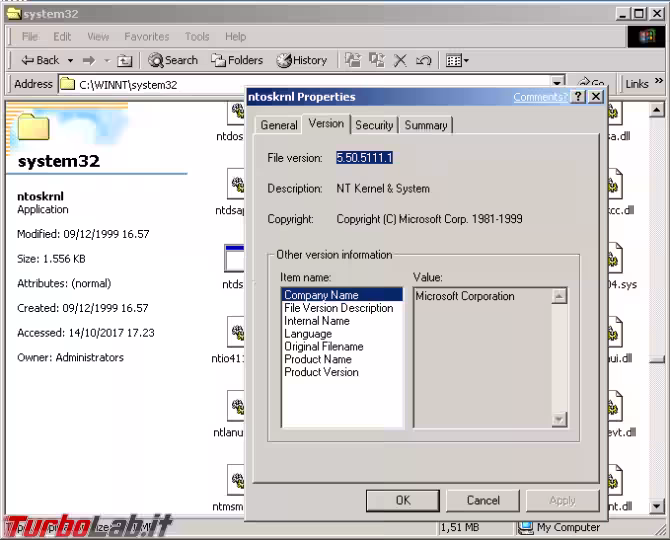This screenshot has width=670, height=540.
Task: Open the Summary tab
Action: pos(426,125)
